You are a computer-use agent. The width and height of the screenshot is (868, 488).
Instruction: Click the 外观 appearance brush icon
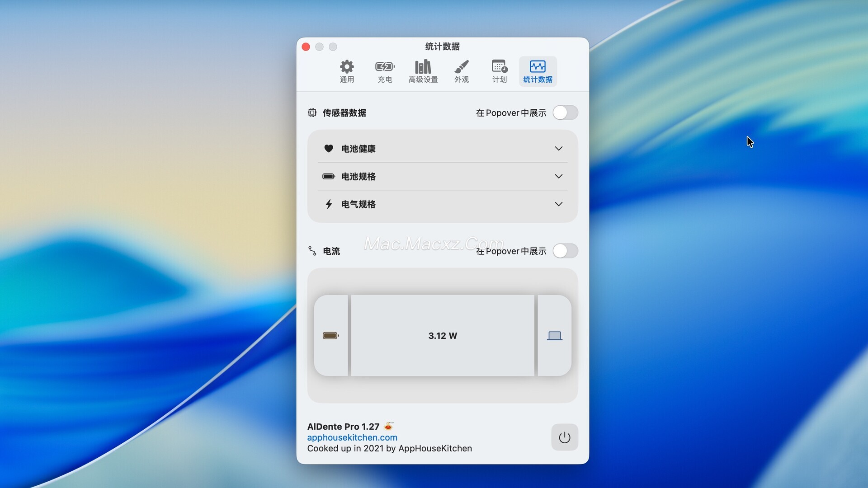(x=461, y=67)
